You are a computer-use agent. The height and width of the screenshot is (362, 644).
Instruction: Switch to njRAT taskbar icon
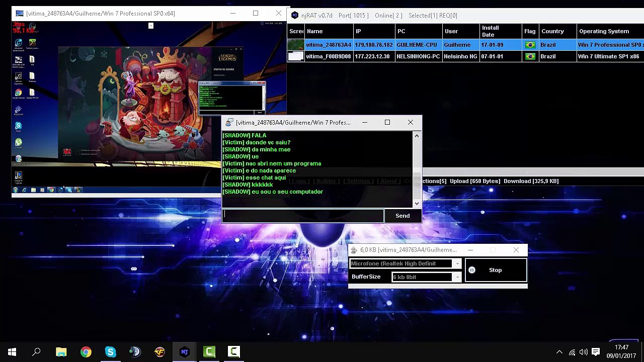point(184,352)
